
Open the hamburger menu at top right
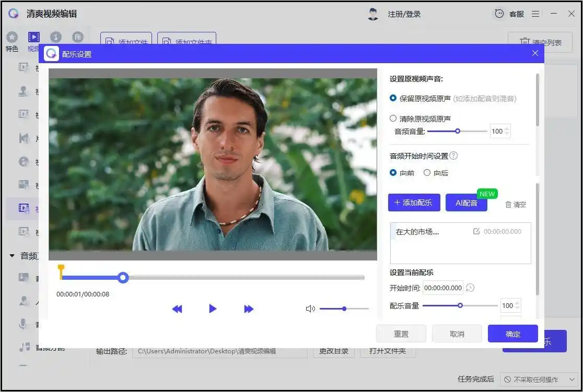[x=535, y=14]
